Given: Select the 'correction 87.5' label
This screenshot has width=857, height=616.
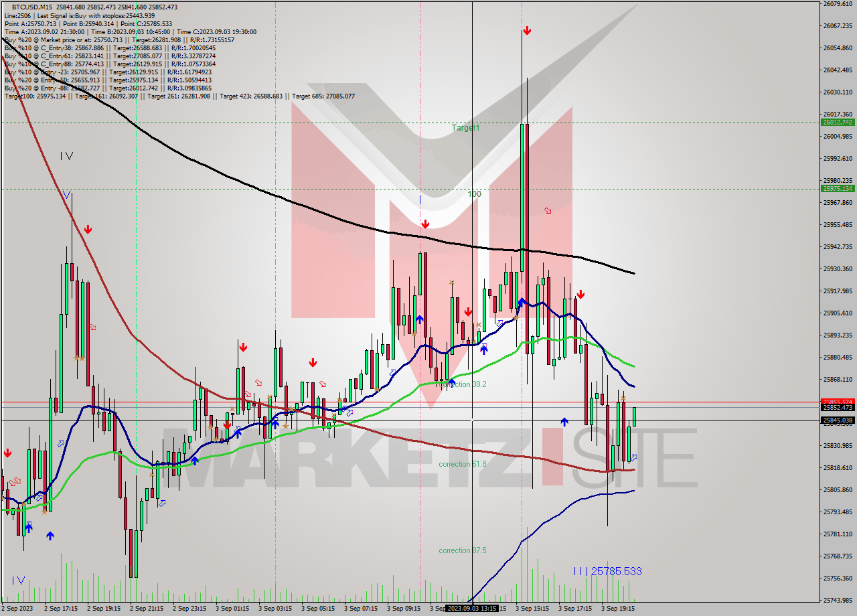Looking at the screenshot, I should (463, 550).
